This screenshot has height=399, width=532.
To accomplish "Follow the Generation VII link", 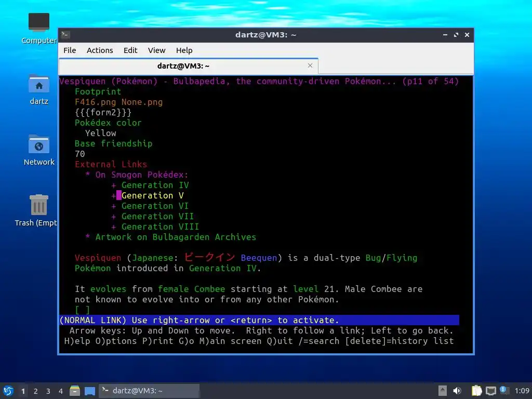I will 157,217.
